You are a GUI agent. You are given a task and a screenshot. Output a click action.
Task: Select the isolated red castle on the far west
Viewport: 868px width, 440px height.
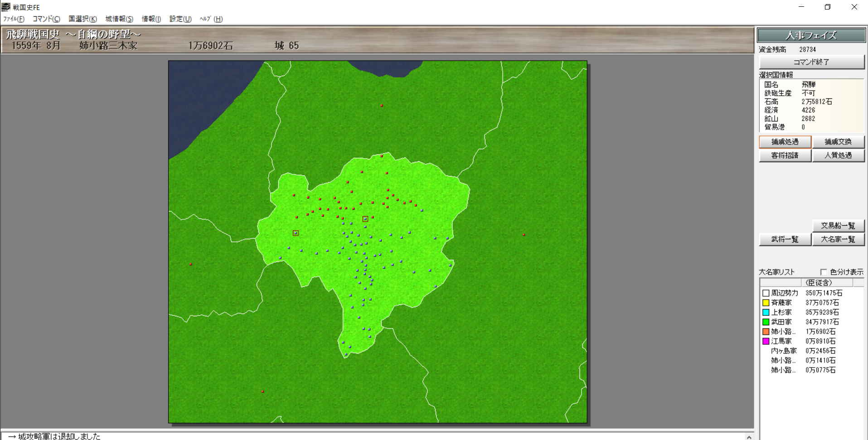[191, 264]
